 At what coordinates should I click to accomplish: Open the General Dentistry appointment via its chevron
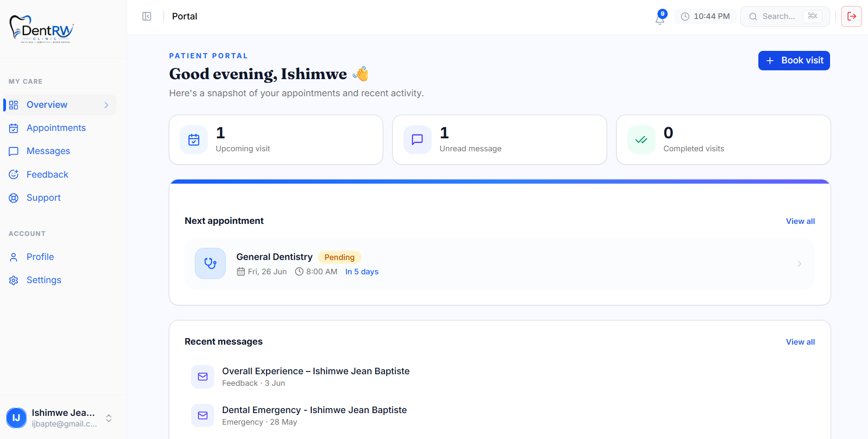pyautogui.click(x=799, y=264)
